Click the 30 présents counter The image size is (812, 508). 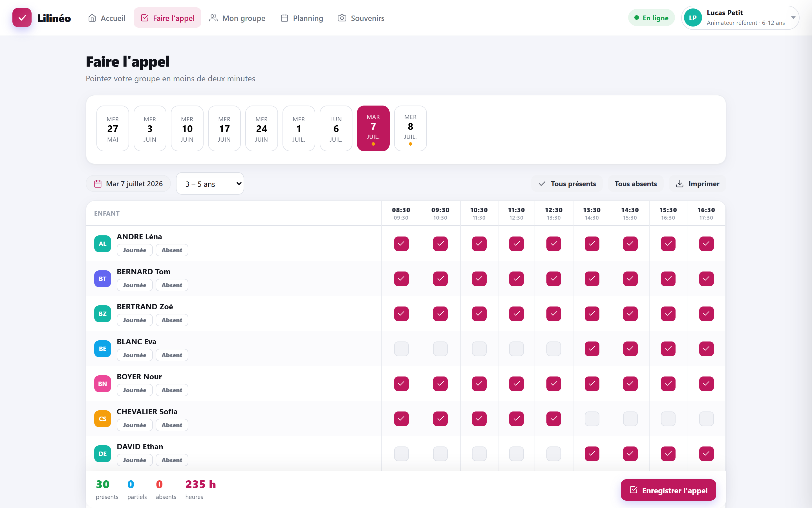[107, 490]
